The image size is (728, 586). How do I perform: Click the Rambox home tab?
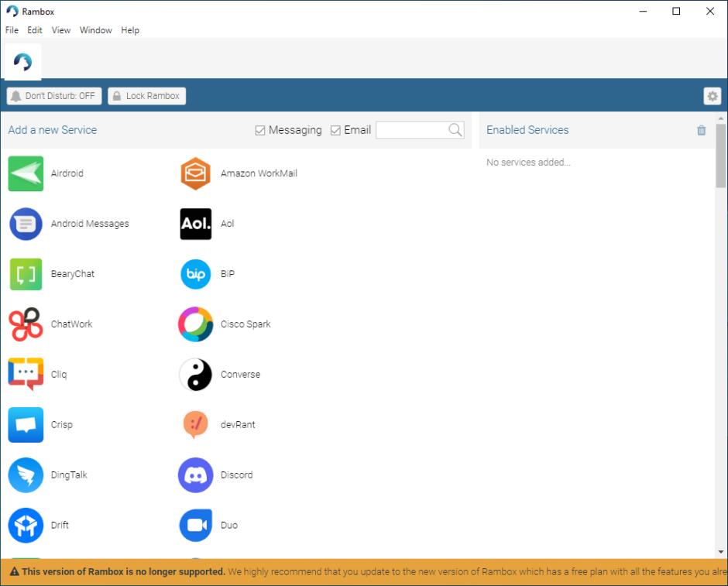click(x=23, y=62)
